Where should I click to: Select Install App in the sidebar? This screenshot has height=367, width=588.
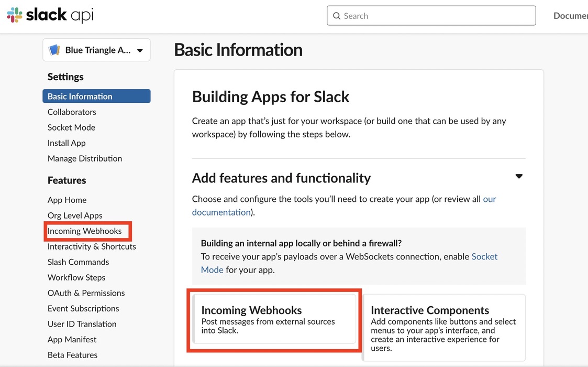coord(66,143)
